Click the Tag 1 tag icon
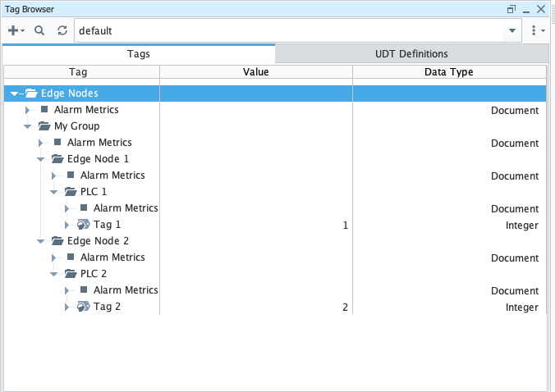This screenshot has height=392, width=555. (x=83, y=225)
